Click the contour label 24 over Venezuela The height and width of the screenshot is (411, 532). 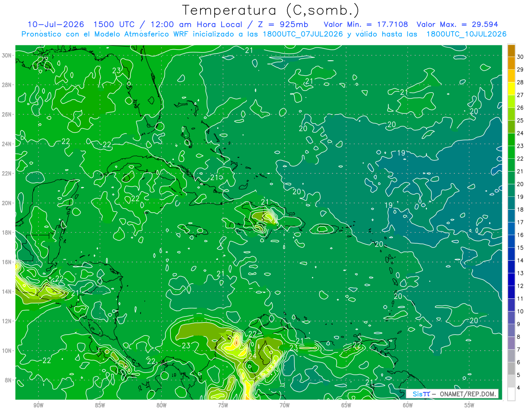[252, 356]
